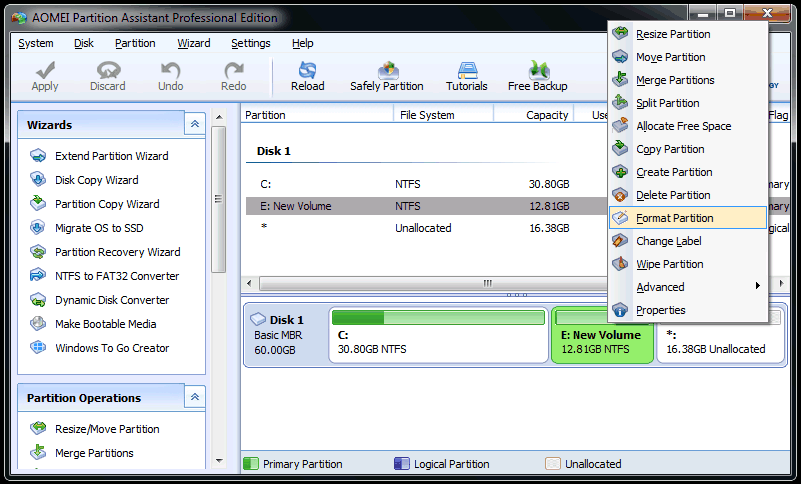Select Merge Partitions in Partition Operations panel
801x484 pixels.
click(94, 453)
